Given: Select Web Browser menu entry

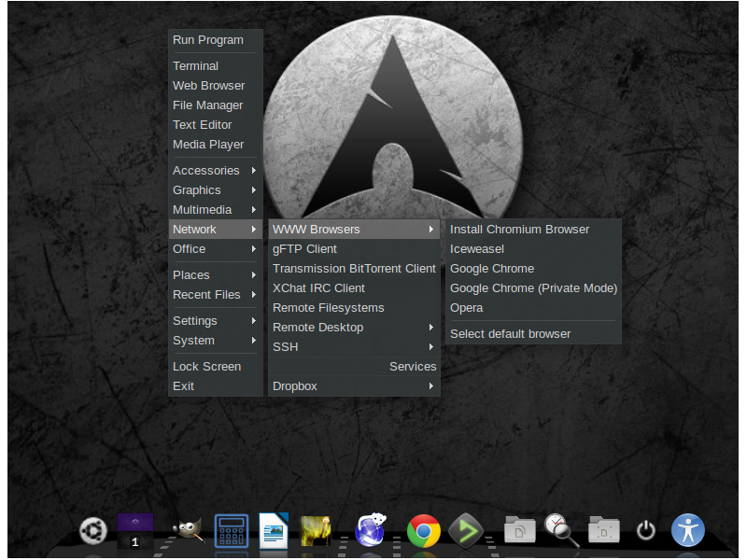Looking at the screenshot, I should pyautogui.click(x=216, y=85).
